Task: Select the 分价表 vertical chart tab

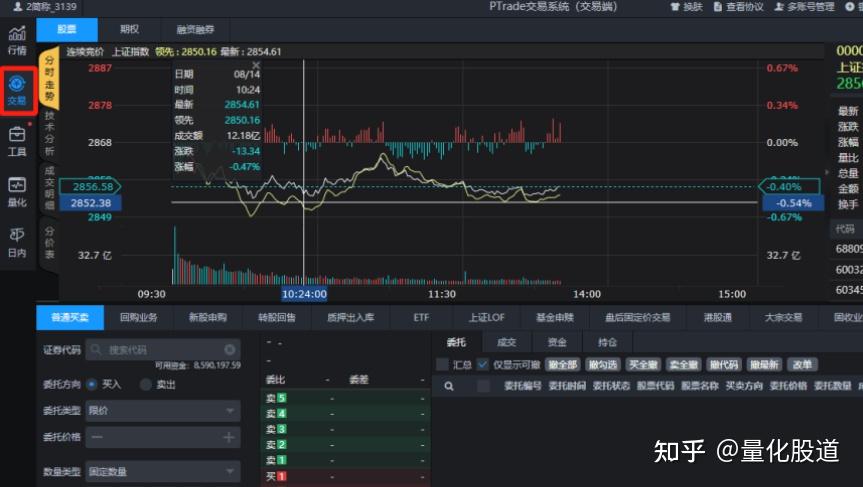Action: [50, 243]
